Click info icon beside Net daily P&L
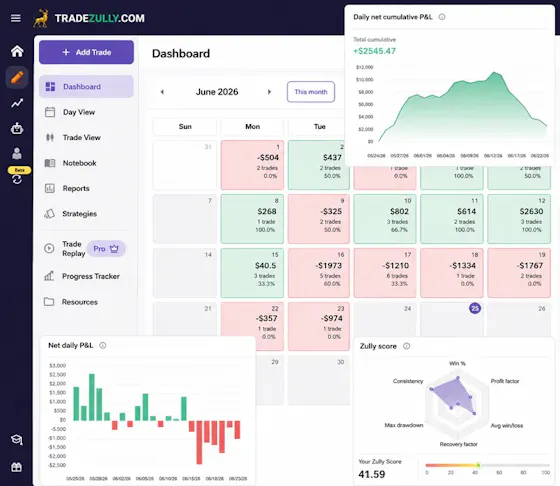 point(102,345)
